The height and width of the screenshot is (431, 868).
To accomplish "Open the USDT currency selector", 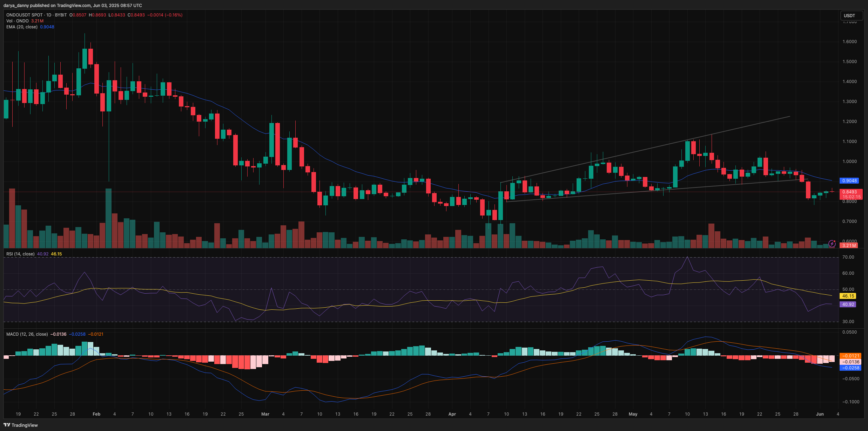I will [851, 16].
